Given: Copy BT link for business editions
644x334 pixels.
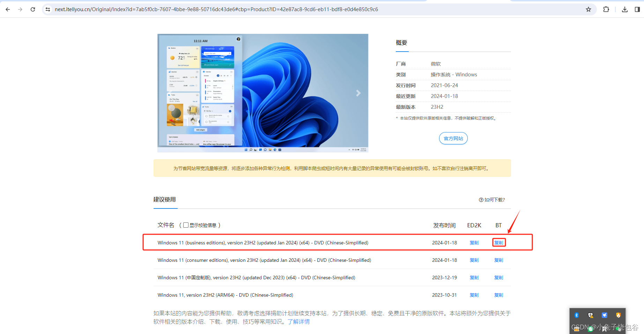Looking at the screenshot, I should pyautogui.click(x=499, y=243).
